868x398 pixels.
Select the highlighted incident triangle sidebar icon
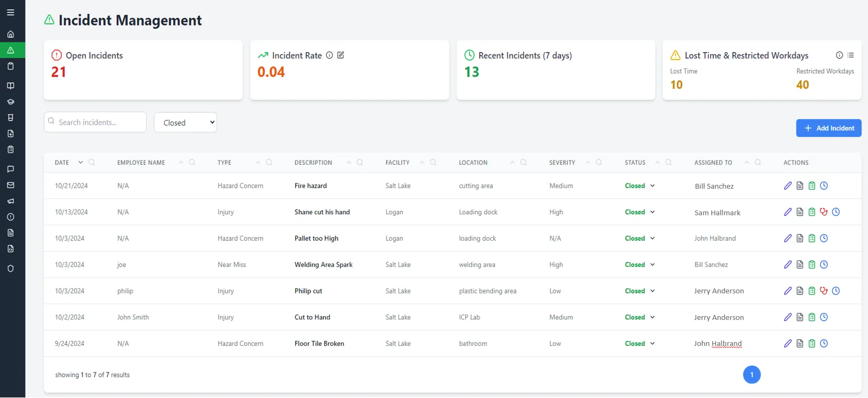click(x=10, y=50)
